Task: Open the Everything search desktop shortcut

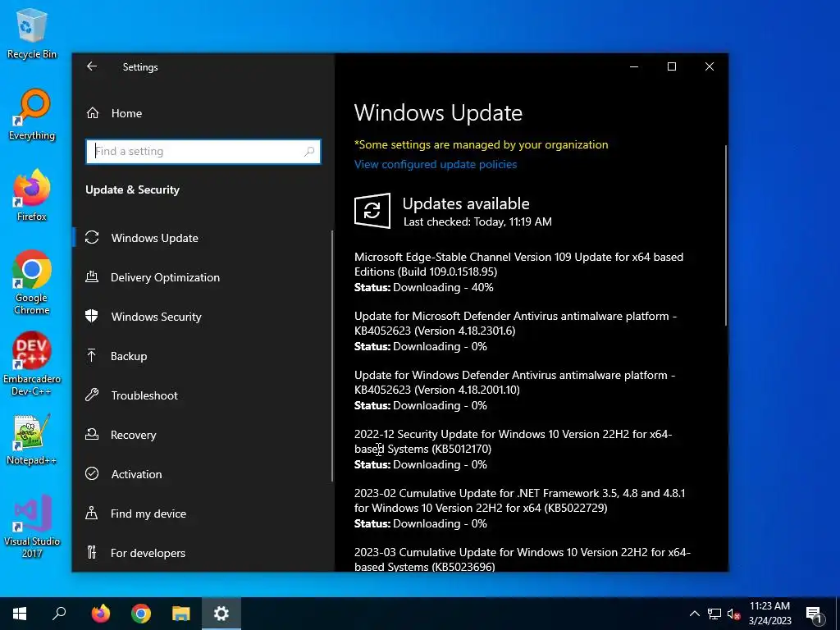Action: coord(32,115)
